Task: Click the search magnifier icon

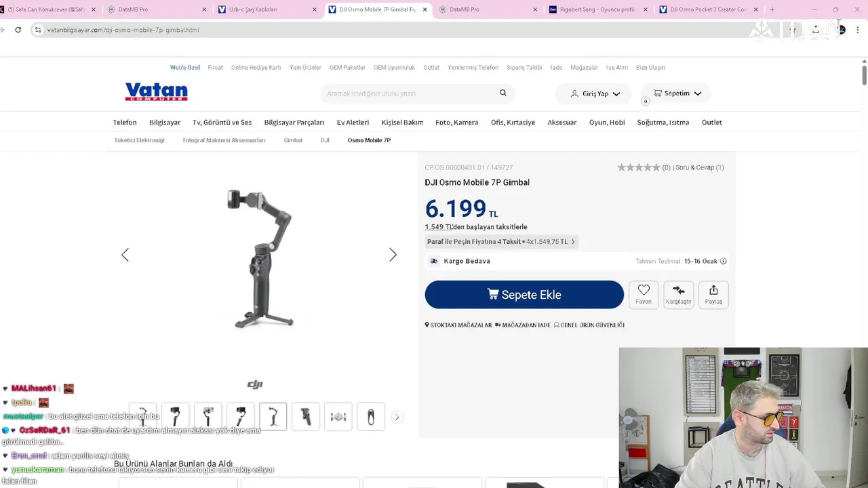Action: point(502,93)
